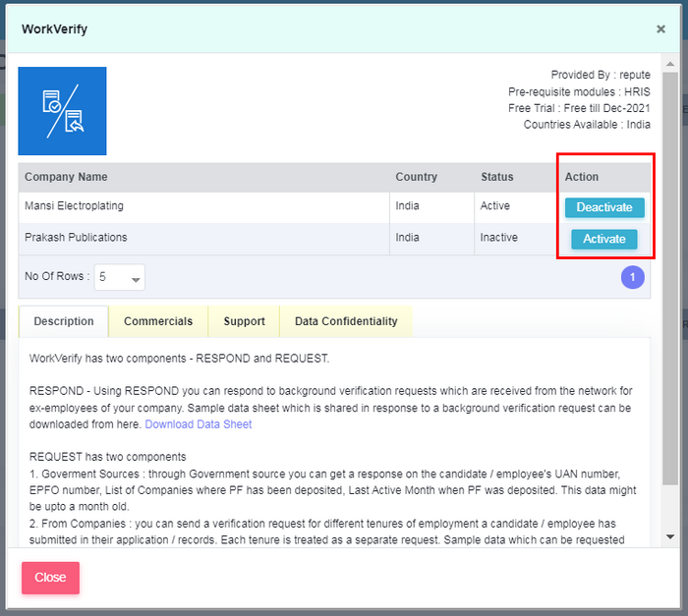Click the 'Provided By : repute' text
The height and width of the screenshot is (616, 688).
coord(601,75)
